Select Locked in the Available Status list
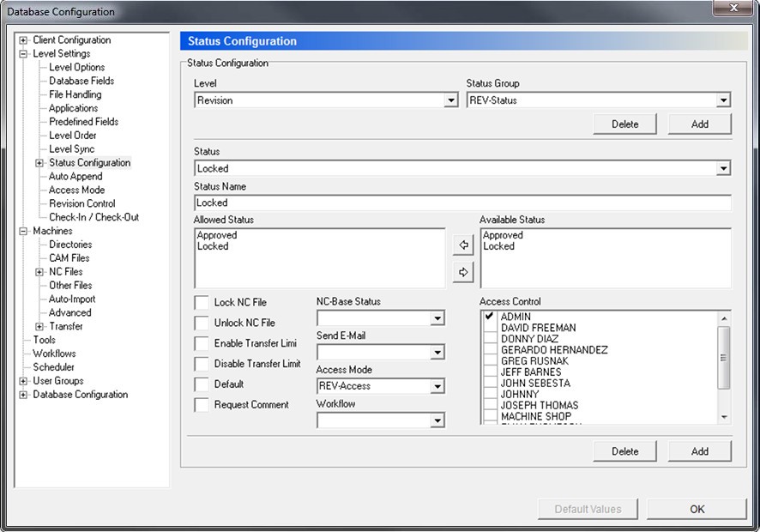The image size is (760, 532). click(x=498, y=246)
